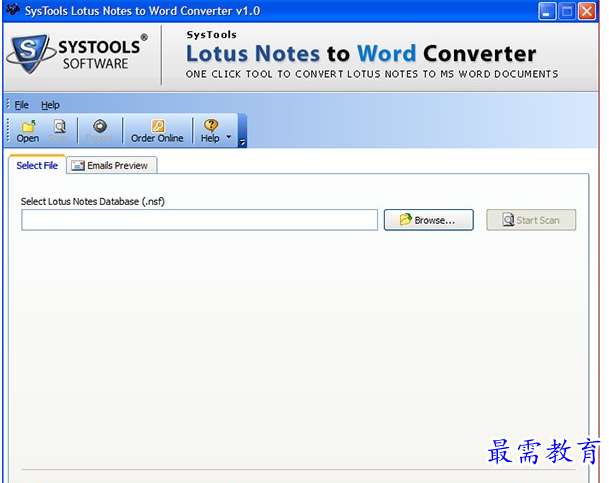Click the 'Select Lotus Notes Database (.nsf)' label
This screenshot has height=483, width=609.
point(93,202)
